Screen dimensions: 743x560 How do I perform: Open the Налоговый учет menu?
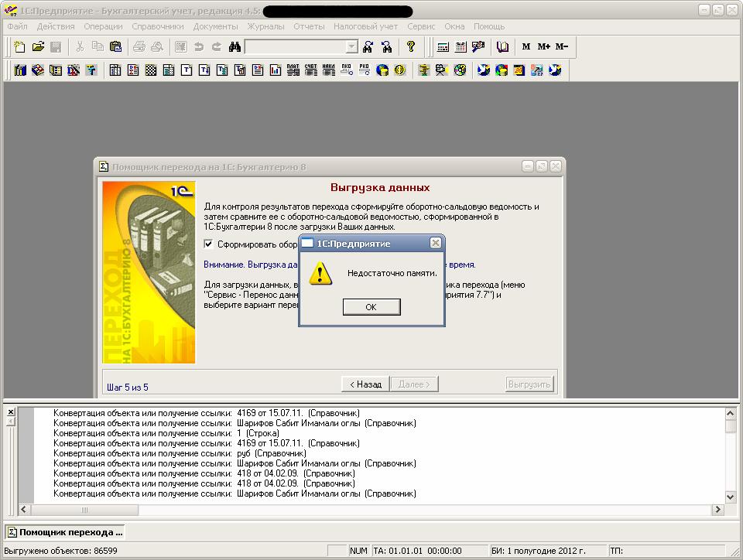[x=365, y=26]
